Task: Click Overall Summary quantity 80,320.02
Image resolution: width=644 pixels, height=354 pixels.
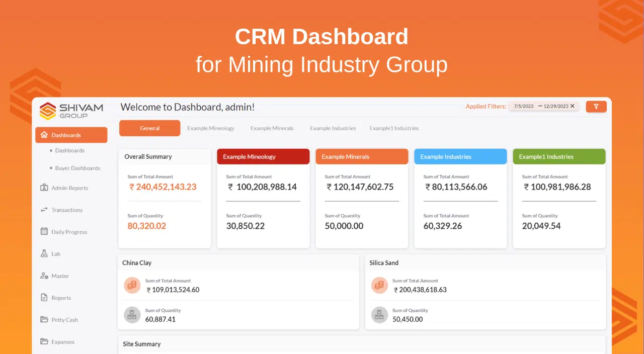Action: click(146, 226)
